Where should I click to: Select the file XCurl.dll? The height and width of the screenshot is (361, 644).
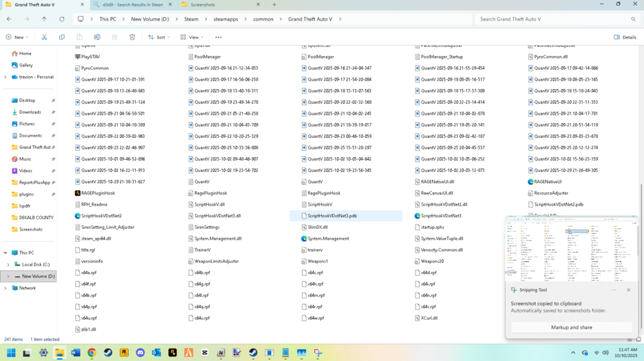(x=426, y=318)
